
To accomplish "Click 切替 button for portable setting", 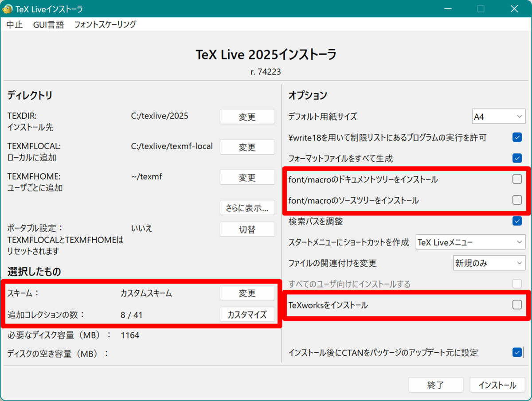I will [x=247, y=230].
